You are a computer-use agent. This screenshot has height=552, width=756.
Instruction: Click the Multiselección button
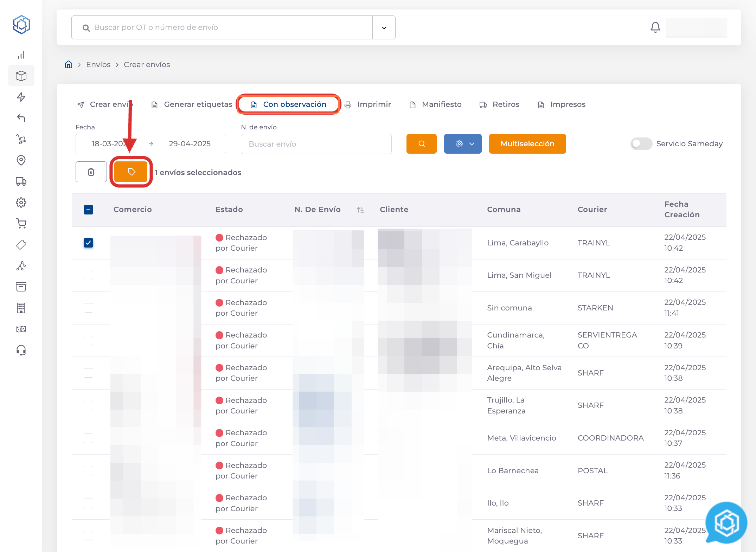527,144
